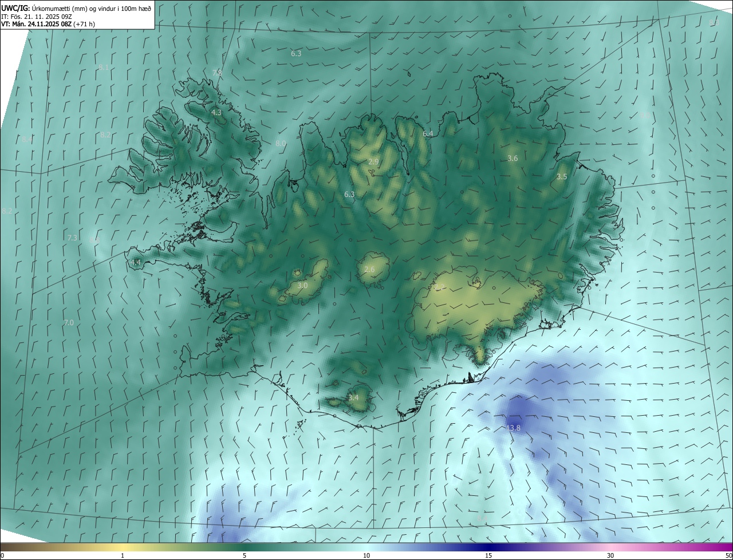Click the 3.0 value on the western glacier
Image resolution: width=733 pixels, height=560 pixels.
click(303, 285)
